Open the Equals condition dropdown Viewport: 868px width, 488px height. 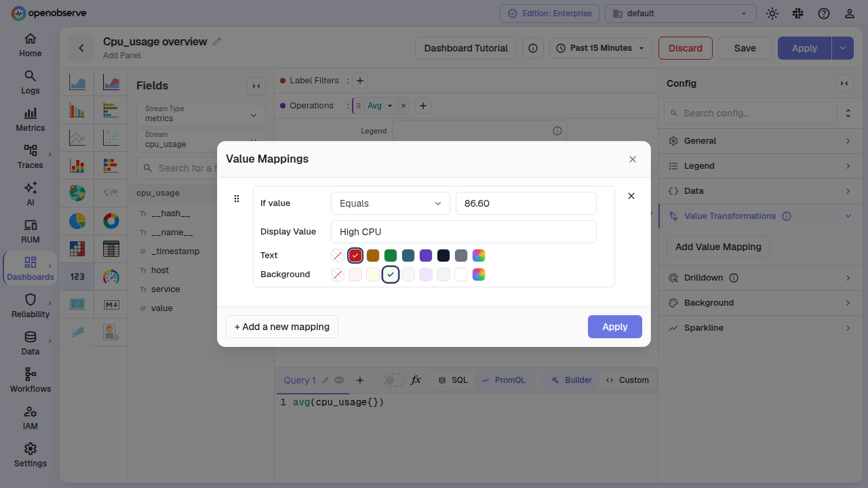pos(391,203)
